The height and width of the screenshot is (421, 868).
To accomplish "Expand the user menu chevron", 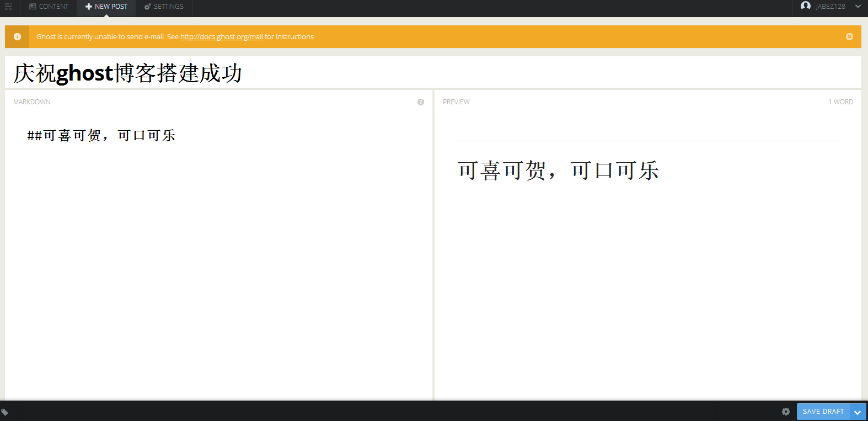I will pos(858,7).
